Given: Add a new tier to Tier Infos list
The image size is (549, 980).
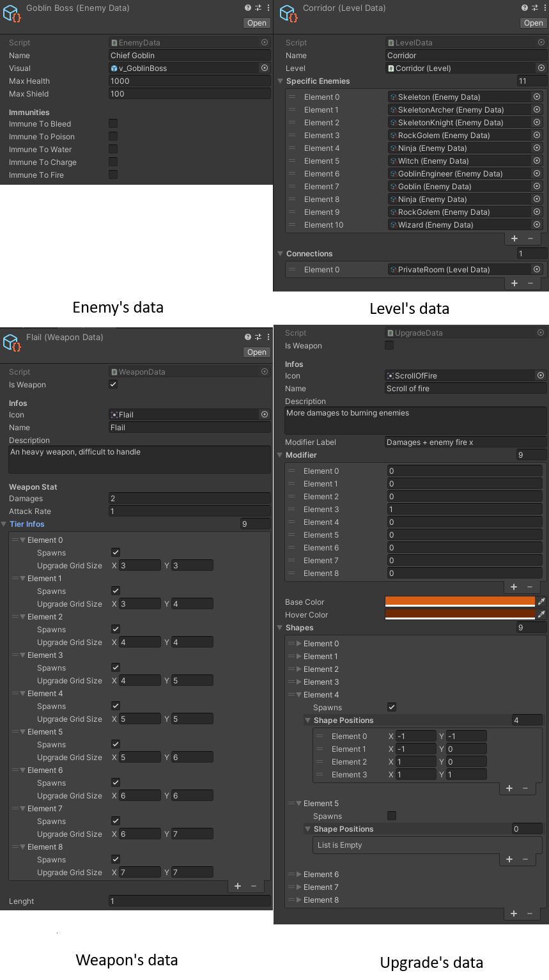Looking at the screenshot, I should [238, 886].
